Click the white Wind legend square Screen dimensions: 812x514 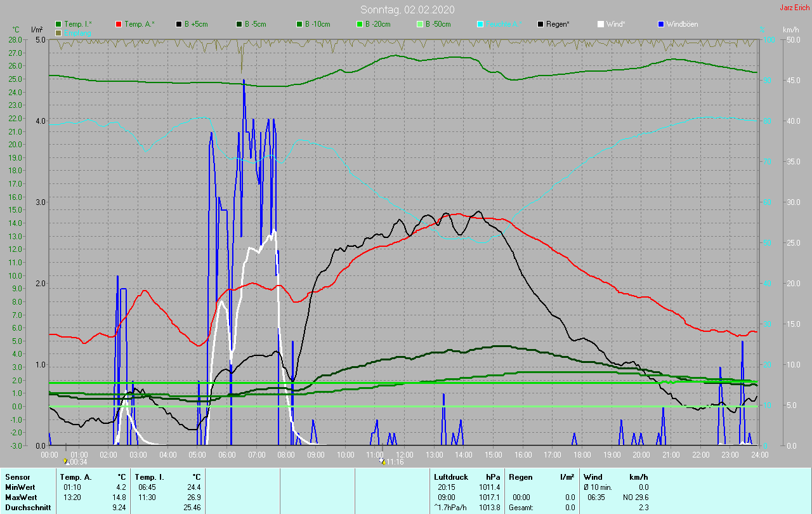(x=601, y=24)
